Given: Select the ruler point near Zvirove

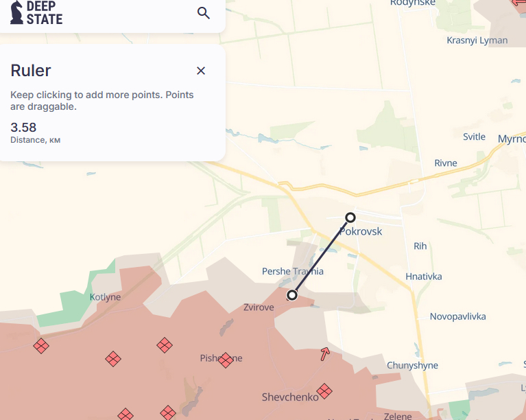Looking at the screenshot, I should point(292,295).
